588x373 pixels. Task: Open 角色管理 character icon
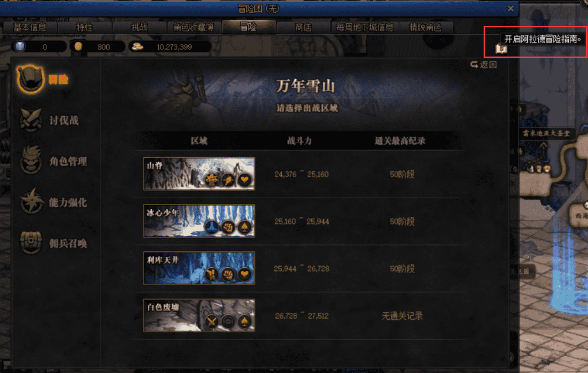[x=31, y=161]
